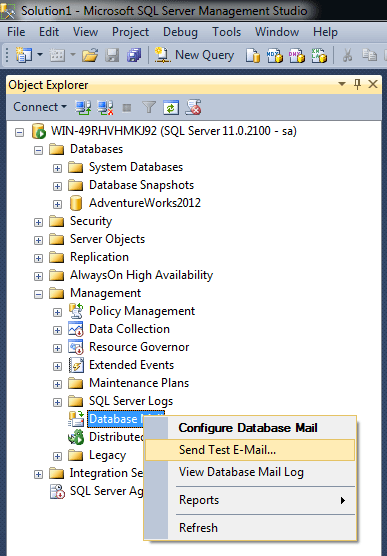Expand Maintenance Plans
Screen dimensions: 387x556
click(x=57, y=384)
